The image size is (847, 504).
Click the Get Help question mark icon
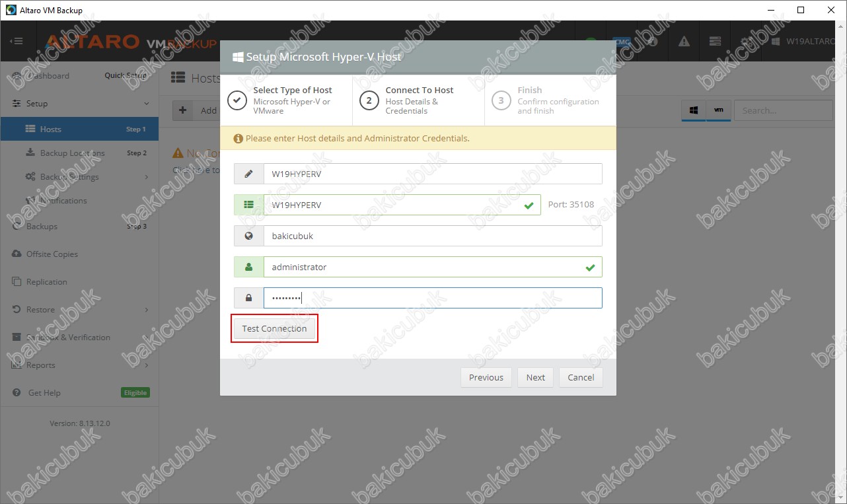click(x=17, y=392)
